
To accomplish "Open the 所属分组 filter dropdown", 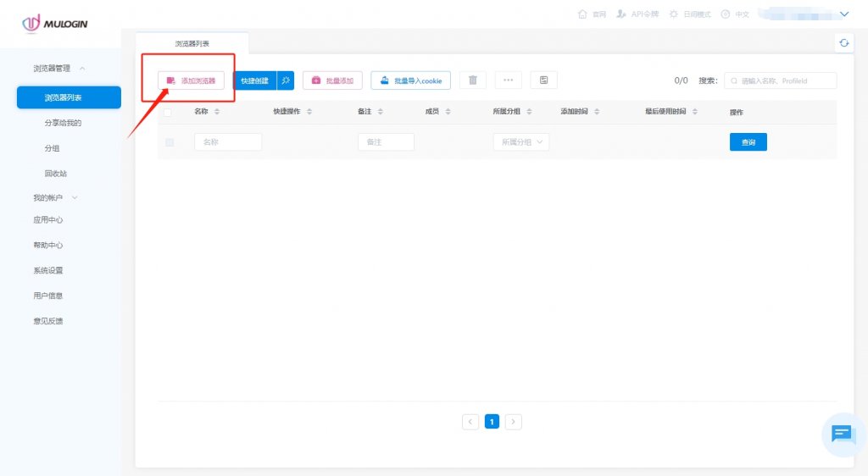I will click(521, 142).
